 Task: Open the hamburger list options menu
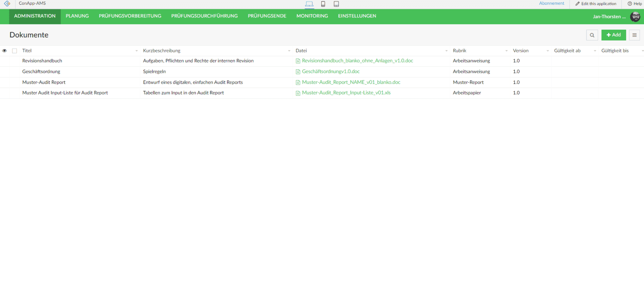point(634,35)
